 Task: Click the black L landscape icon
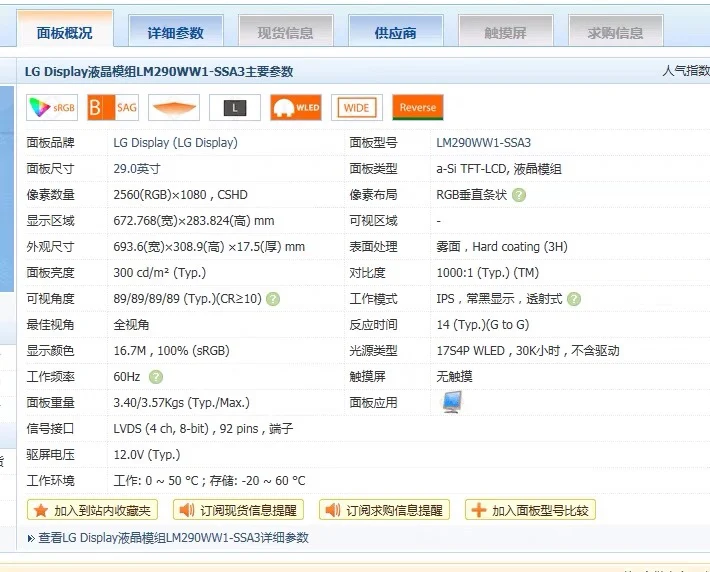click(x=235, y=107)
